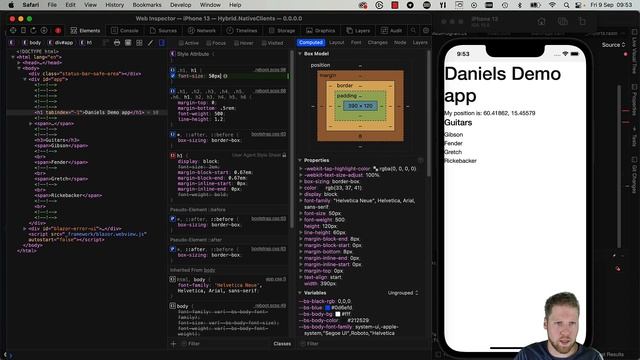This screenshot has height=360, width=640.
Task: Click the styles Filter input field
Action: [224, 344]
